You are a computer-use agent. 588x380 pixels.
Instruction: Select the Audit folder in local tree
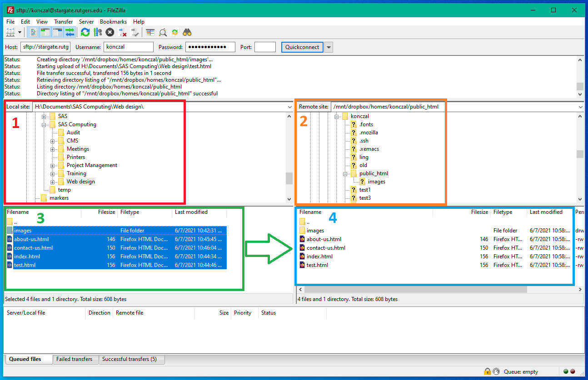click(73, 133)
